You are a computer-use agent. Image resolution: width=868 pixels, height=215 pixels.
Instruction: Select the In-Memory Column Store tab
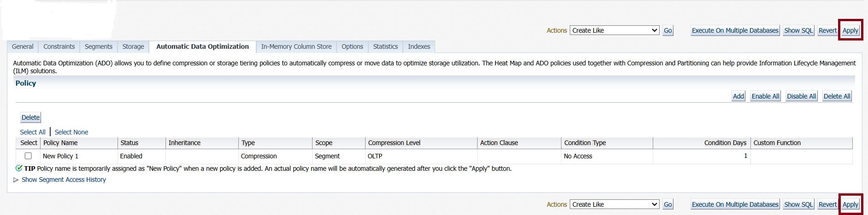[296, 46]
